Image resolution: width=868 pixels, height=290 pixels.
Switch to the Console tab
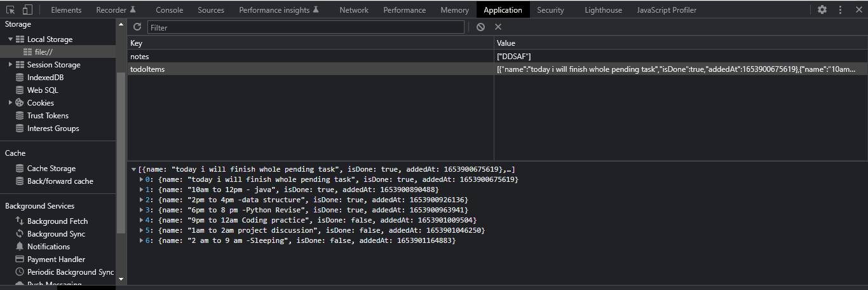(x=170, y=10)
